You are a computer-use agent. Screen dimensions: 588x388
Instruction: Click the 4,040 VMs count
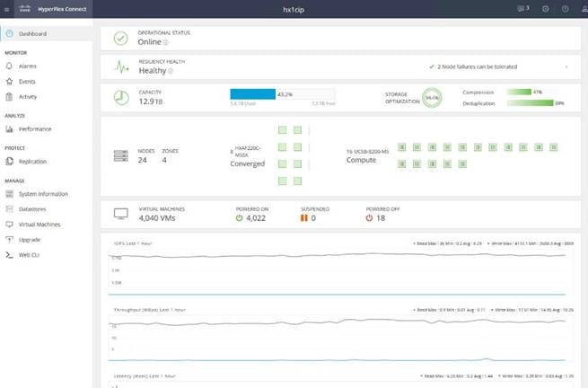(x=157, y=218)
